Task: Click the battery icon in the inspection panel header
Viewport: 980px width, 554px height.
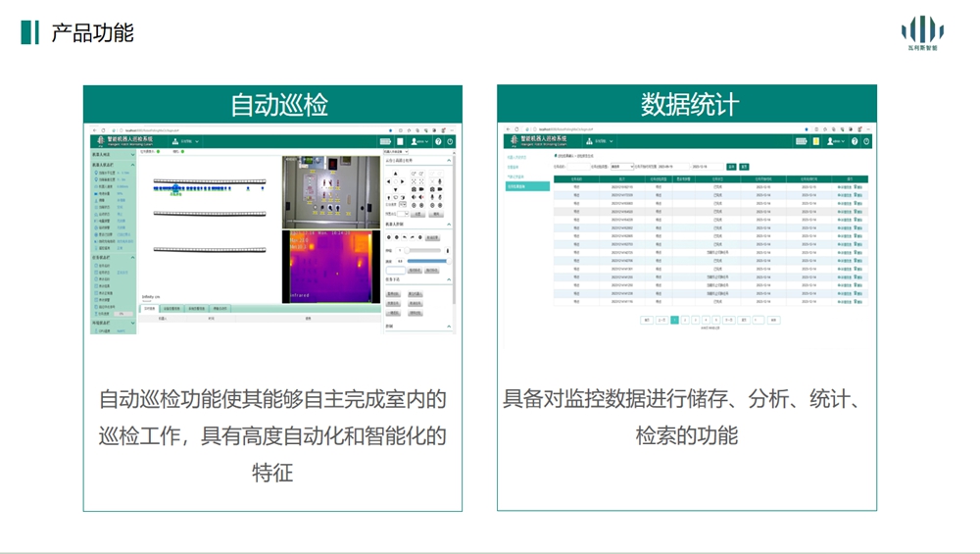Action: [386, 141]
